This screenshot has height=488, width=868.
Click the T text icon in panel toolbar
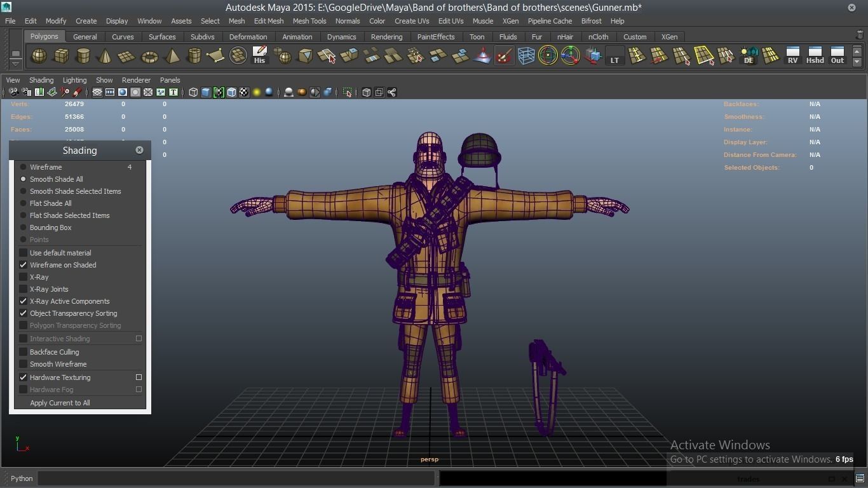(173, 93)
